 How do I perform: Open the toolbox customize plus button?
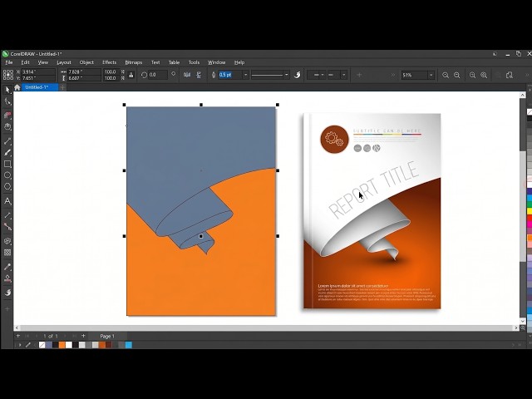pyautogui.click(x=7, y=308)
